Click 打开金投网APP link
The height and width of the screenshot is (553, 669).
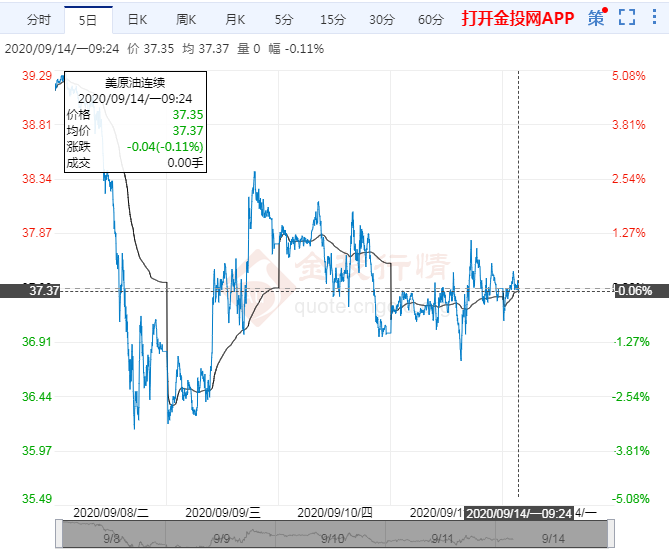pyautogui.click(x=517, y=18)
